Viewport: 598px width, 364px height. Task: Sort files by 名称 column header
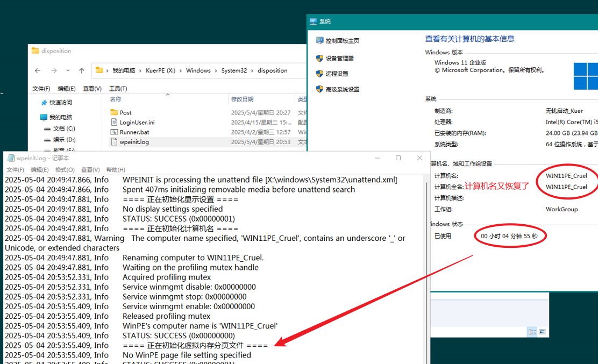coord(116,99)
